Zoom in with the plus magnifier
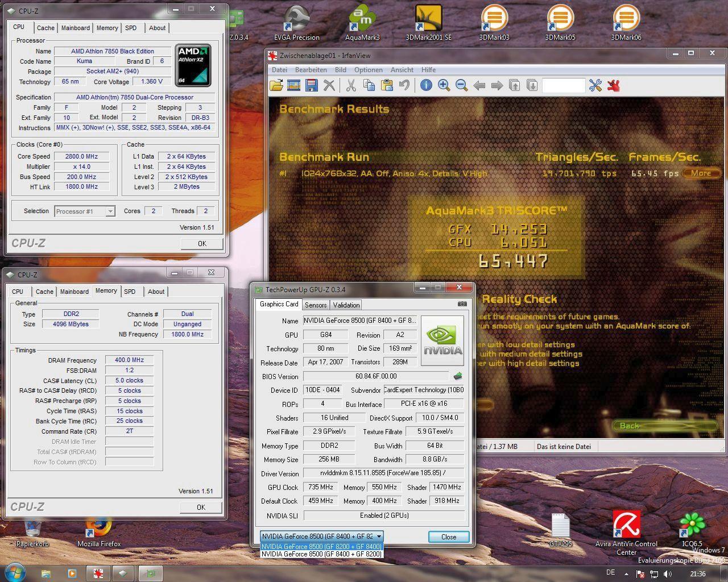 [444, 86]
